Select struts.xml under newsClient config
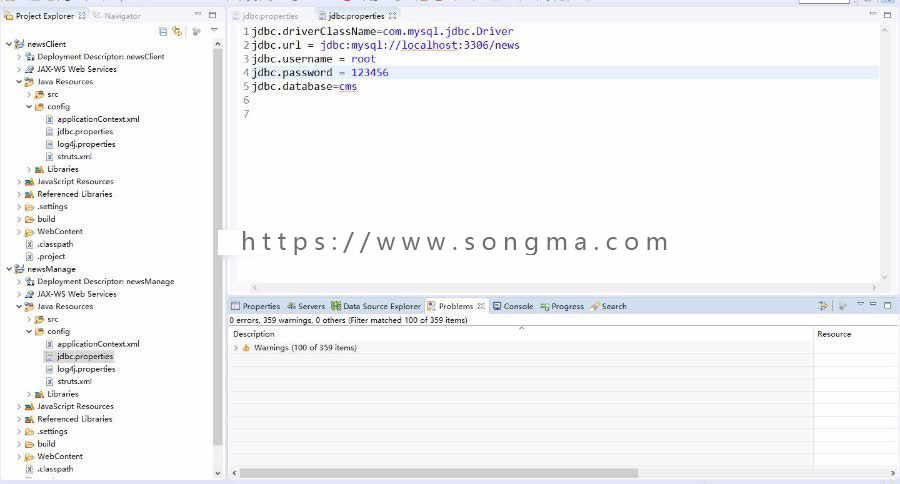This screenshot has width=900, height=484. pyautogui.click(x=74, y=157)
